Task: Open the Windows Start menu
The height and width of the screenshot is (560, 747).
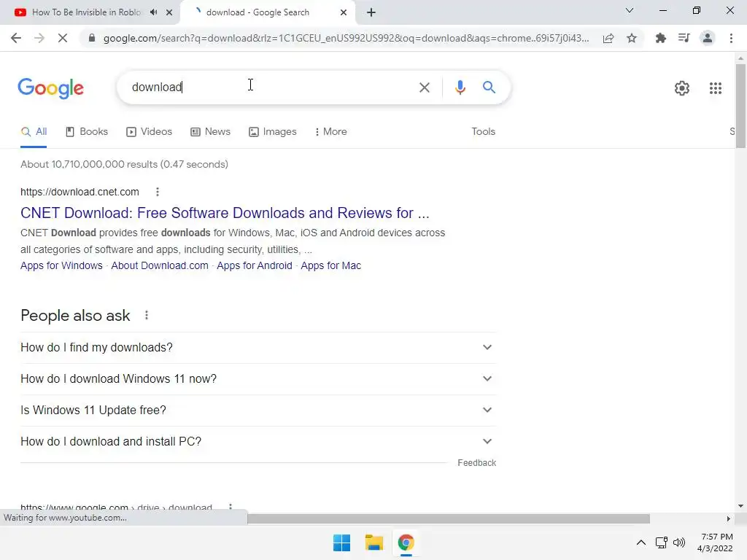Action: (x=341, y=542)
